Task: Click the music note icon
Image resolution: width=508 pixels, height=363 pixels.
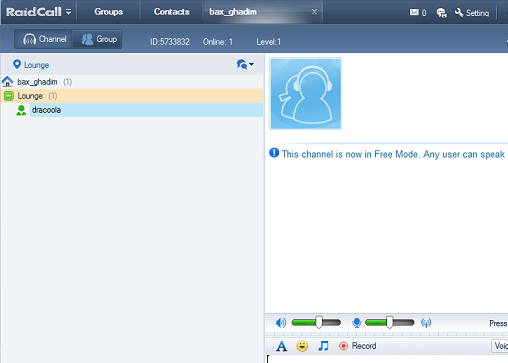Action: pos(323,346)
